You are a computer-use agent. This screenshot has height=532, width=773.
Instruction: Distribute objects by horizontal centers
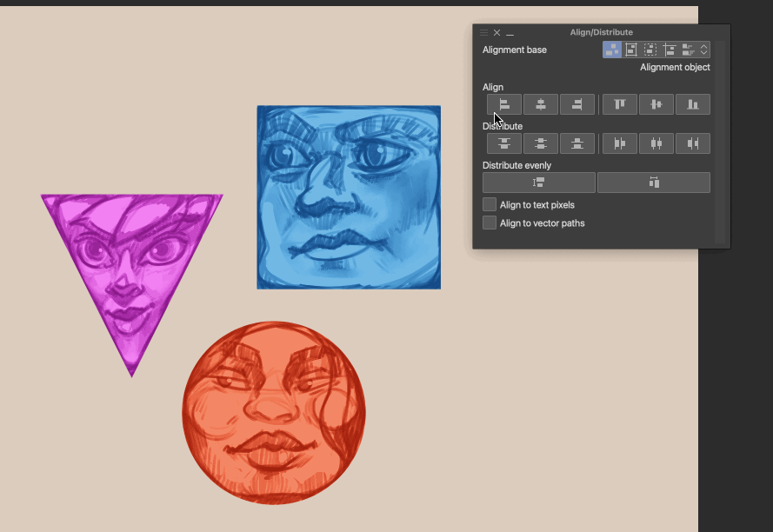pyautogui.click(x=656, y=143)
